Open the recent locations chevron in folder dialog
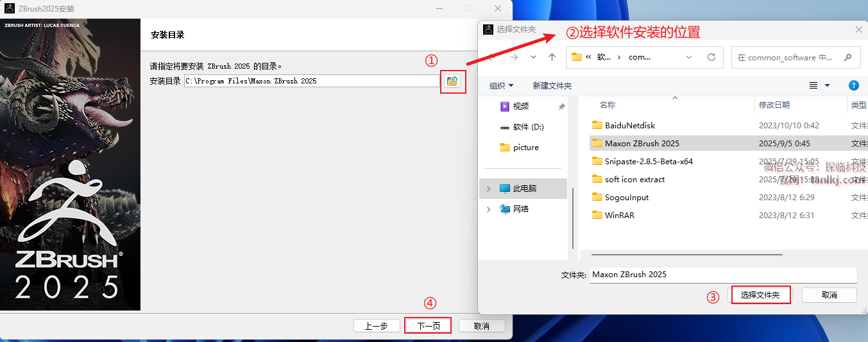Screen dimensions: 868x342 tap(533, 57)
